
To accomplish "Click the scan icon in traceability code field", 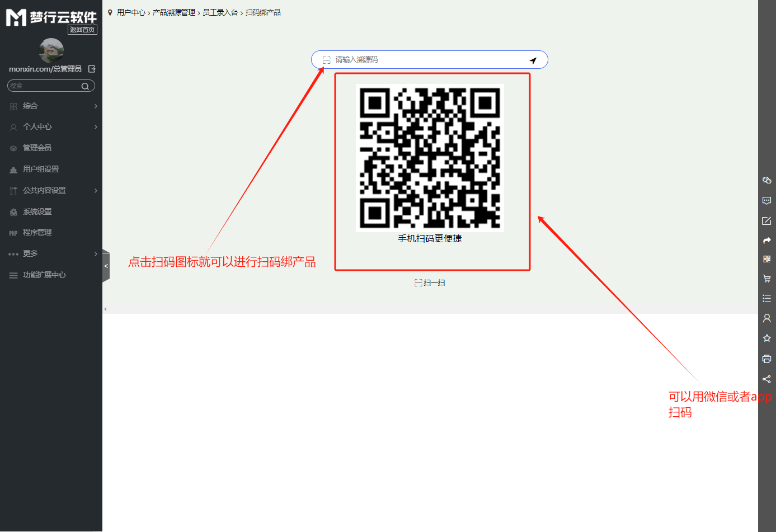I will [327, 60].
